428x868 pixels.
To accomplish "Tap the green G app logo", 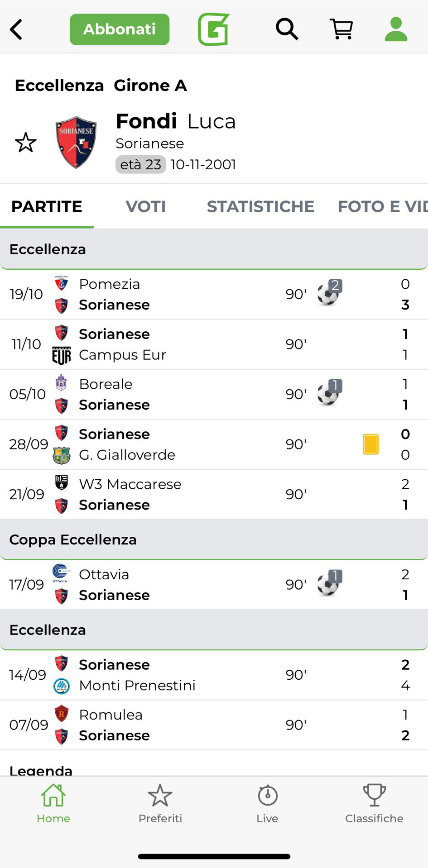I will (x=213, y=29).
